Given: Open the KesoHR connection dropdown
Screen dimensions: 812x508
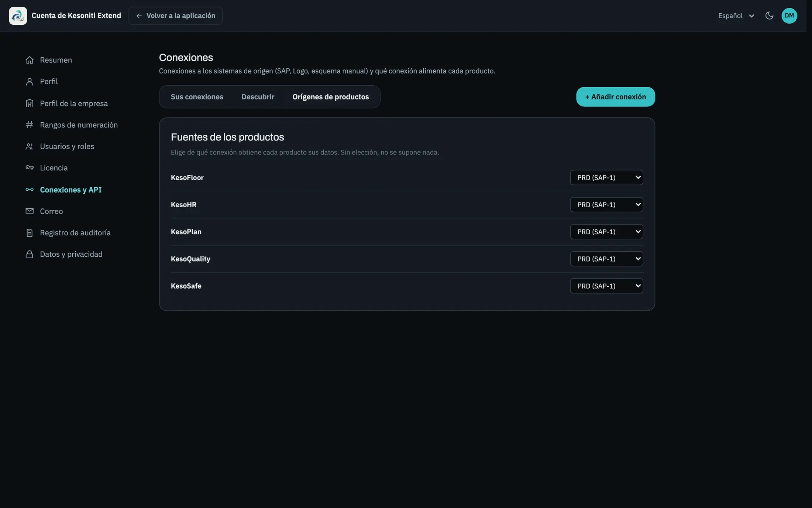Looking at the screenshot, I should click(x=606, y=205).
